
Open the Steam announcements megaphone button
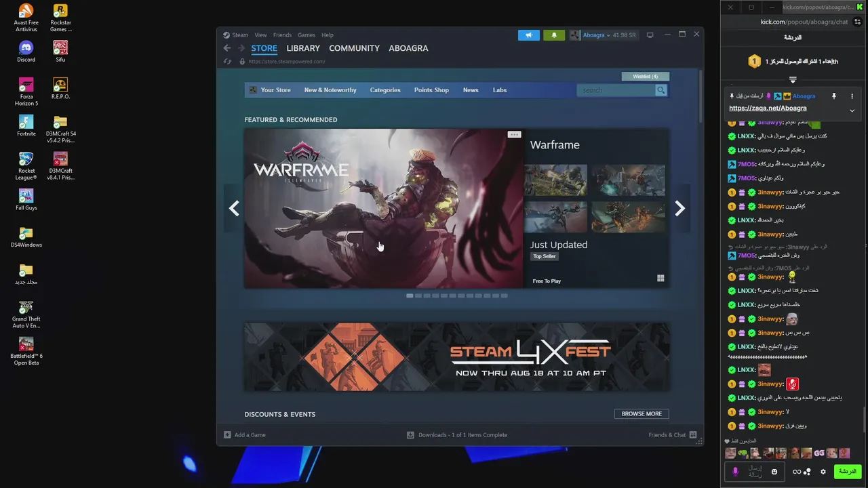(529, 35)
